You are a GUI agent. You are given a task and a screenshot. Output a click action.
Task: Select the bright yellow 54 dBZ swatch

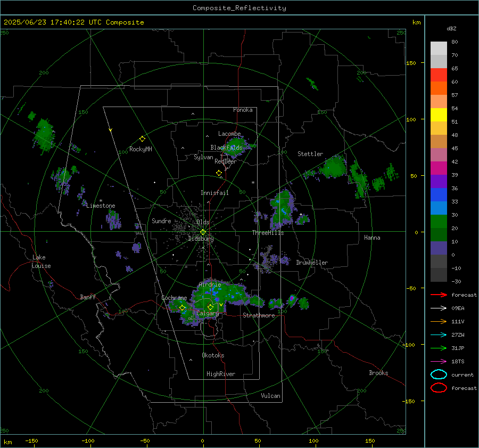[439, 115]
